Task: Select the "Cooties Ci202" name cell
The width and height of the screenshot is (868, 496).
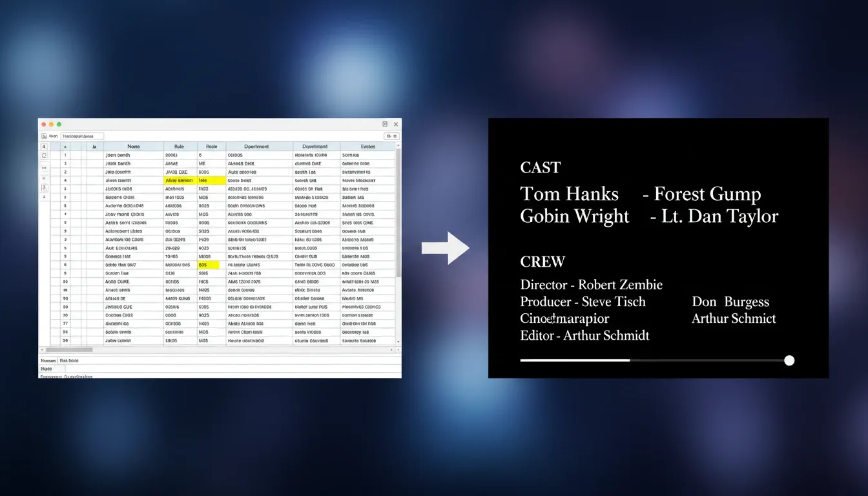Action: pos(134,315)
